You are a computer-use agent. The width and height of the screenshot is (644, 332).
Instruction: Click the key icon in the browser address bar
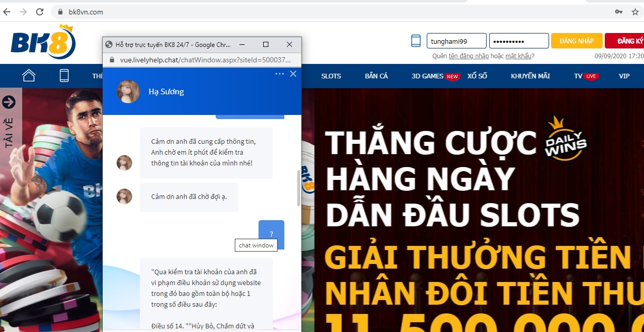pos(619,11)
